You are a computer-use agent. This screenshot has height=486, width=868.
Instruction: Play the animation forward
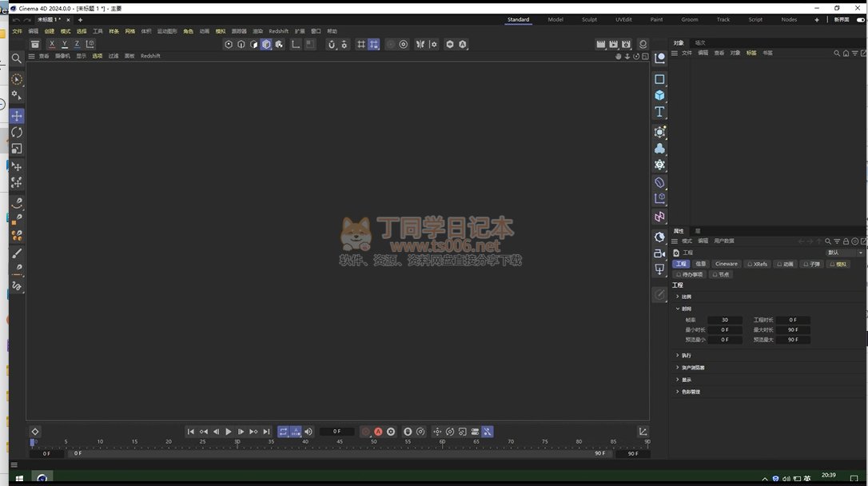[229, 432]
